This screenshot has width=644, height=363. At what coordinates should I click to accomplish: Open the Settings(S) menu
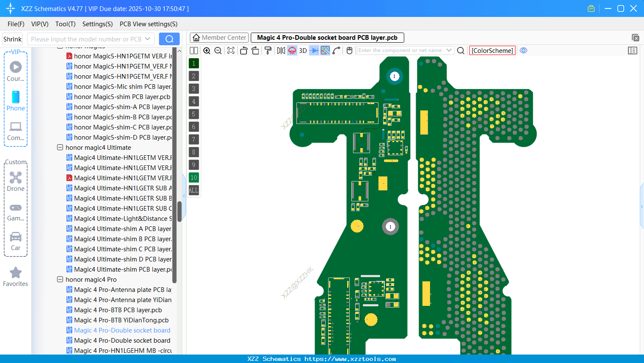click(x=98, y=24)
